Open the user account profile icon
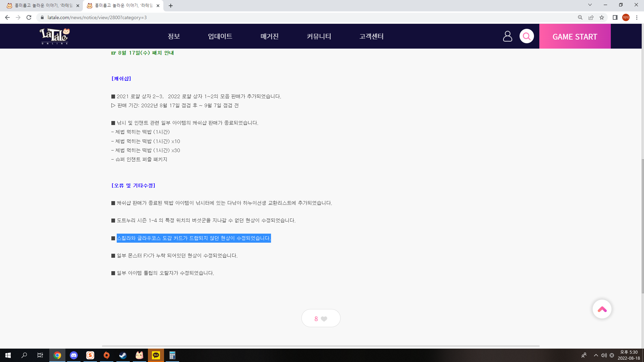 [507, 36]
